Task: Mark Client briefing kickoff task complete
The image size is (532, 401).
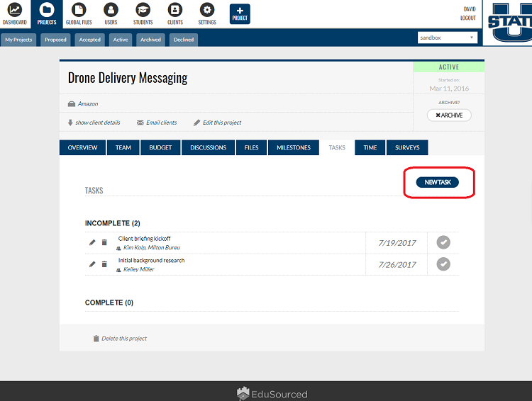Action: (443, 242)
